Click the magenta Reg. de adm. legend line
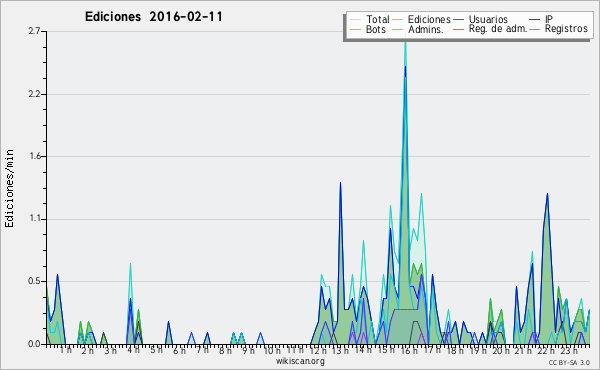 458,29
